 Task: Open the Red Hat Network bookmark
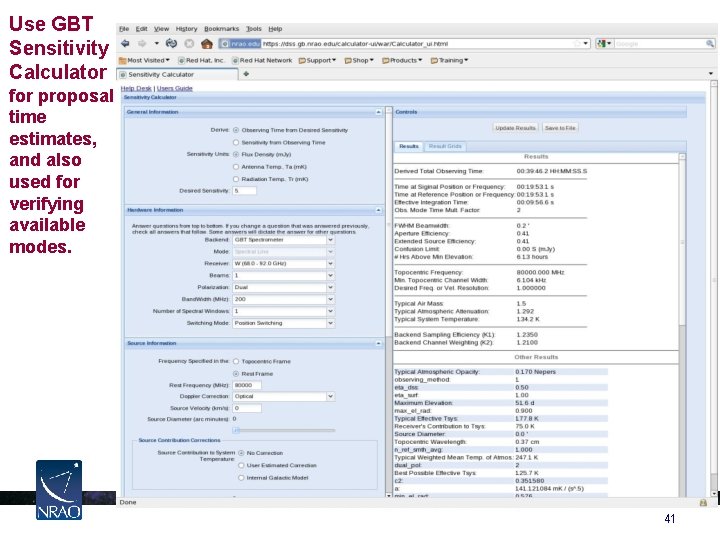[262, 60]
